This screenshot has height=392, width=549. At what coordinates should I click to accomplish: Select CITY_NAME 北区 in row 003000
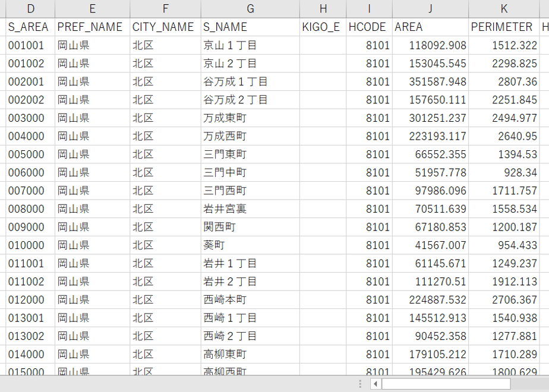pos(165,118)
